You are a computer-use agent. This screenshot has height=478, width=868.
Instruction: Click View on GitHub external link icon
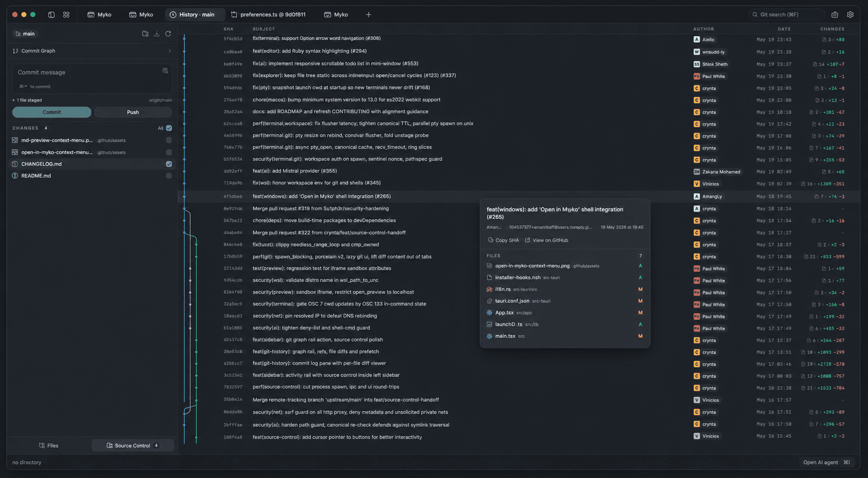[527, 240]
